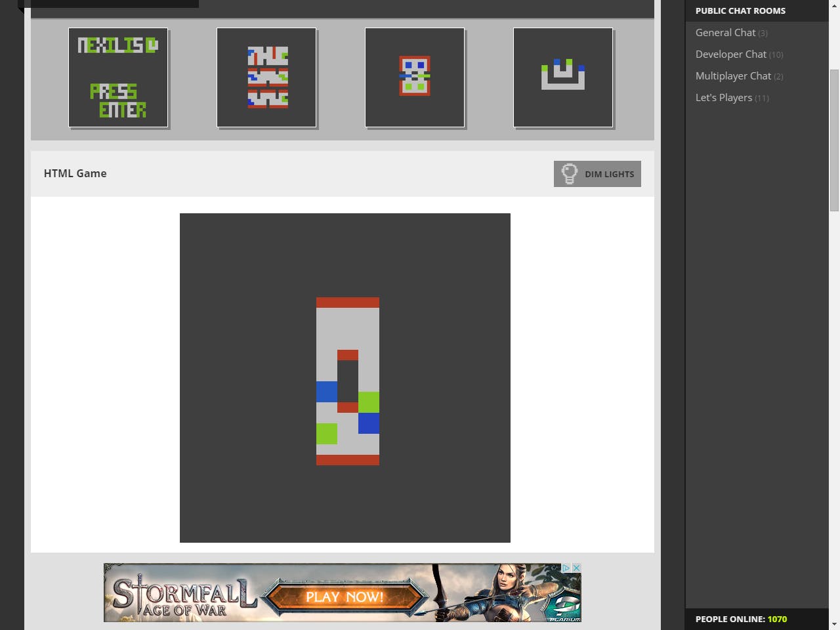Click the lightbulb icon on Dim Lights button

click(568, 173)
